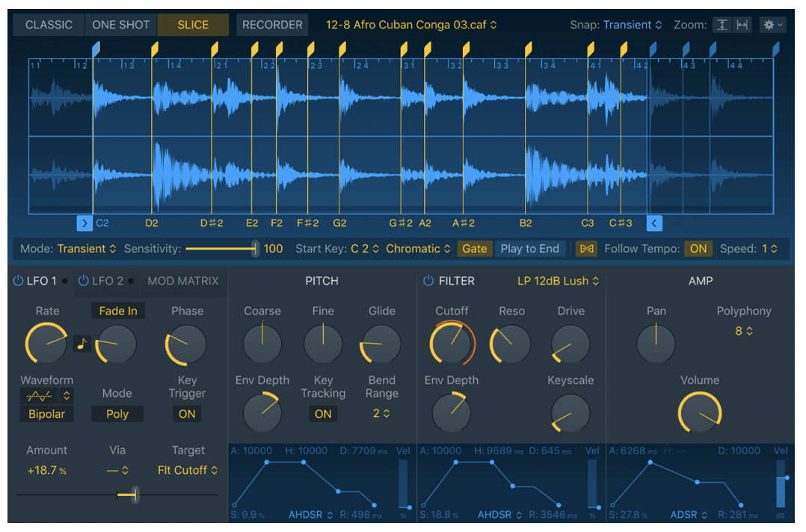
Task: Click the crossfade icon next to Play to End
Action: click(x=587, y=248)
